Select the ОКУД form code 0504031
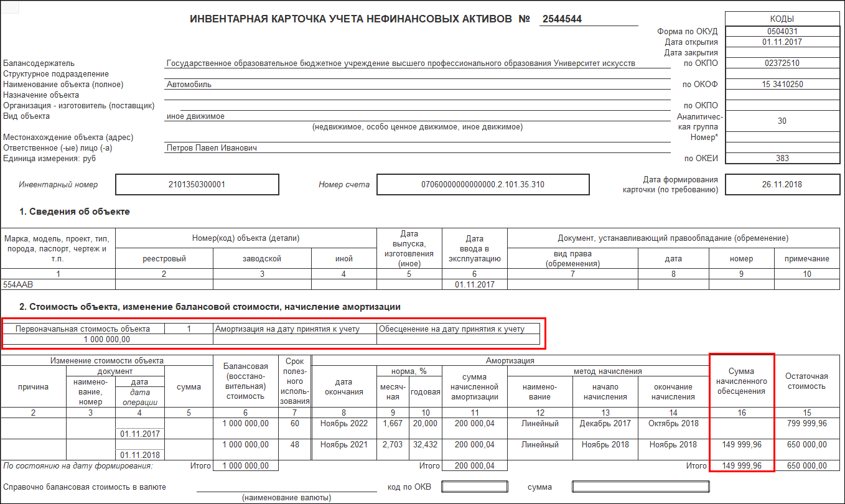Image resolution: width=845 pixels, height=504 pixels. [x=782, y=31]
